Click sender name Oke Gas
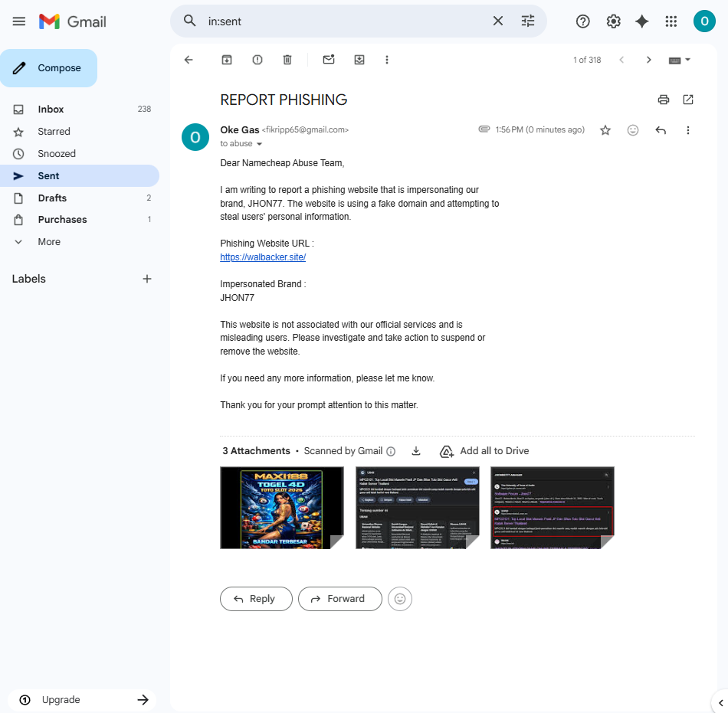 click(x=240, y=130)
